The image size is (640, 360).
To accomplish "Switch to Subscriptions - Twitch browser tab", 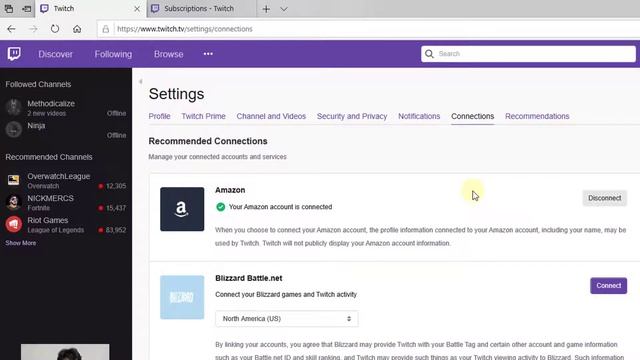I will click(x=201, y=9).
